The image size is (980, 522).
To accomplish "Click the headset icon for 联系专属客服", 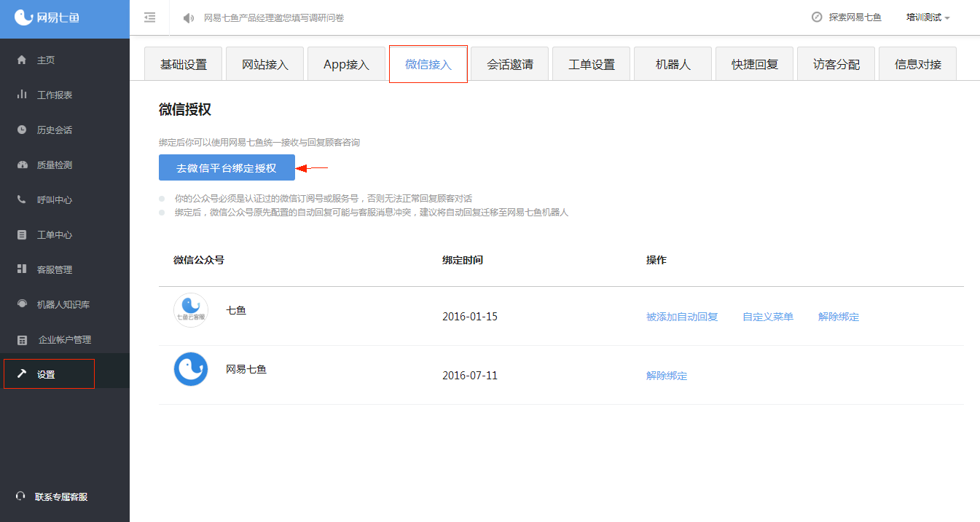I will (20, 497).
